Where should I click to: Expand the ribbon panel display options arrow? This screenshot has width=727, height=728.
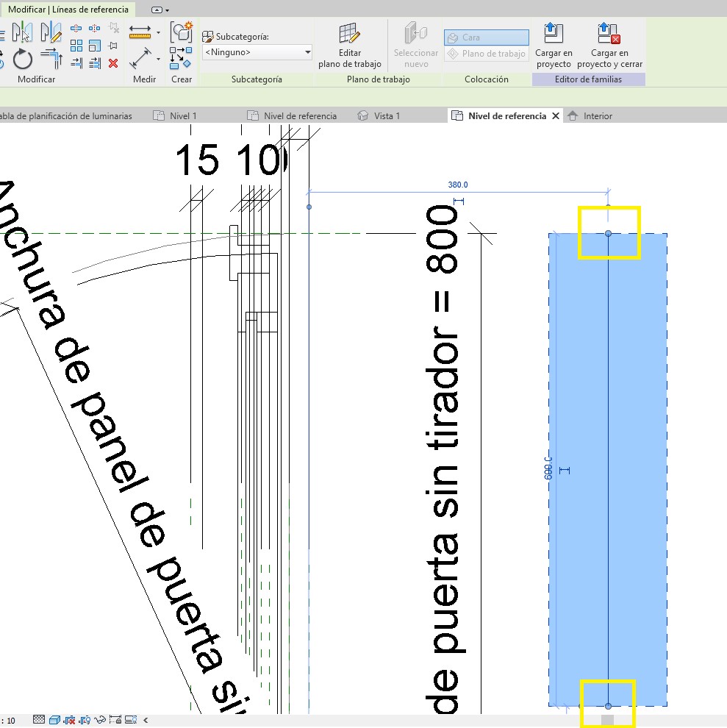[168, 10]
